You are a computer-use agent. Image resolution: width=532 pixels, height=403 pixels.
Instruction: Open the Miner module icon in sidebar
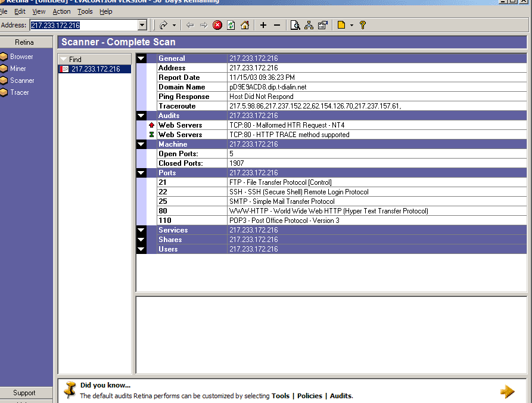[4, 69]
